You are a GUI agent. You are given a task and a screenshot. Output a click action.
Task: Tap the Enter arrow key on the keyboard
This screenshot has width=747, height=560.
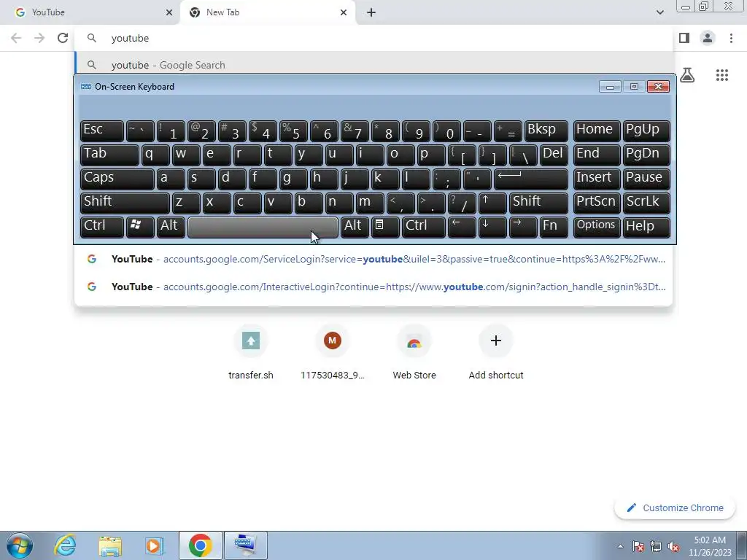tap(531, 179)
